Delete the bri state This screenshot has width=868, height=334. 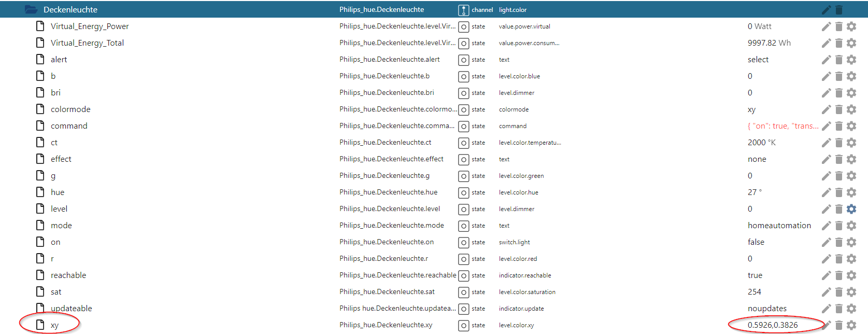tap(839, 93)
